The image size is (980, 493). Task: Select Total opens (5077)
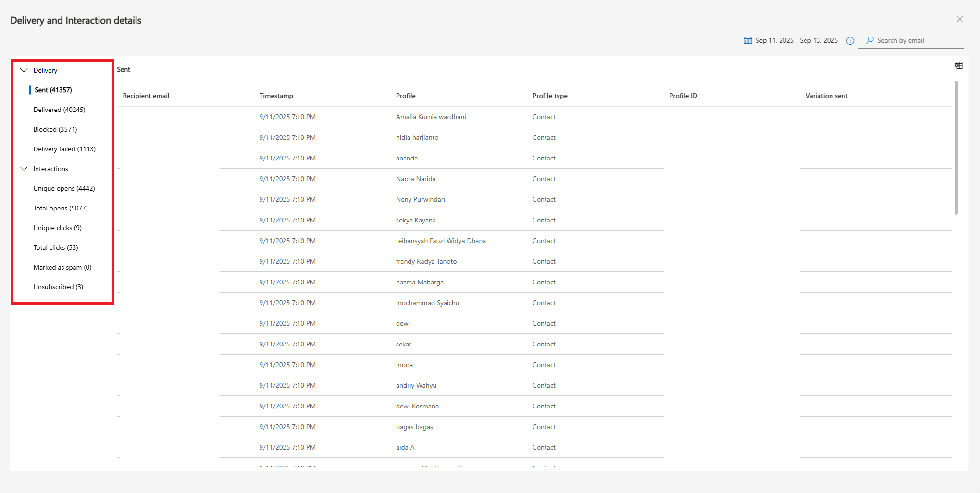pyautogui.click(x=61, y=208)
